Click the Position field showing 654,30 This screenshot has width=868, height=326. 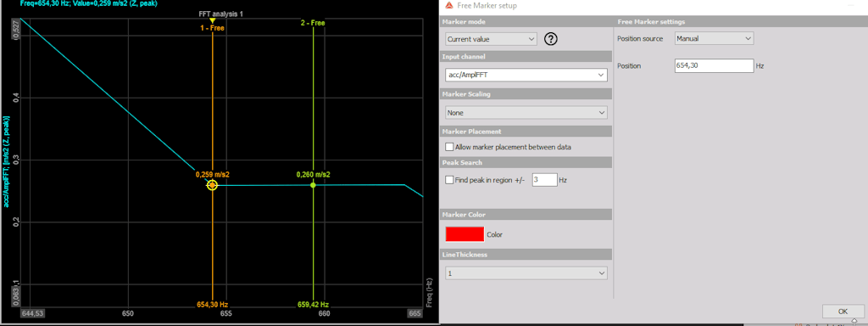click(714, 65)
